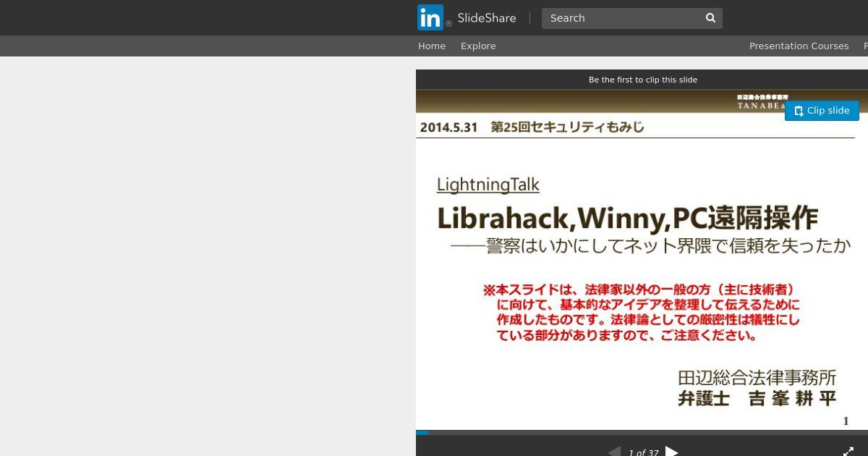This screenshot has width=868, height=456.
Task: Click the LightningTalk underlined text
Action: tap(488, 185)
